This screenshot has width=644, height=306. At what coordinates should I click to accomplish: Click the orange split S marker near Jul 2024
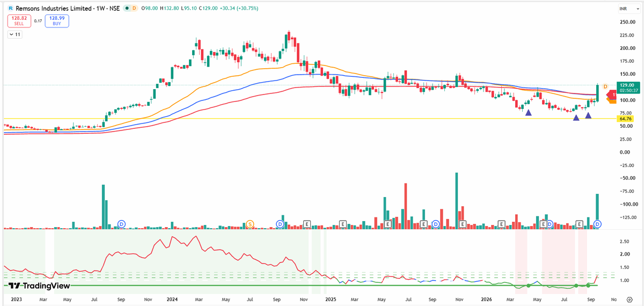click(250, 223)
